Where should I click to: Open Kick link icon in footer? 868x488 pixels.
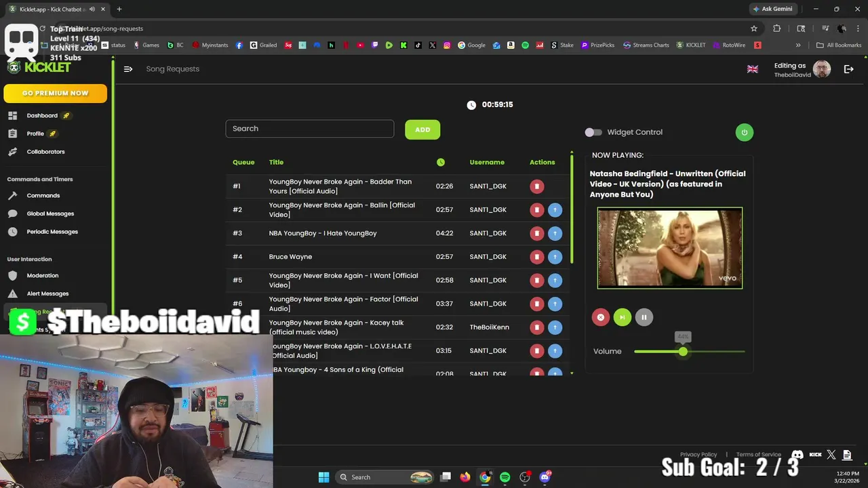pos(815,455)
